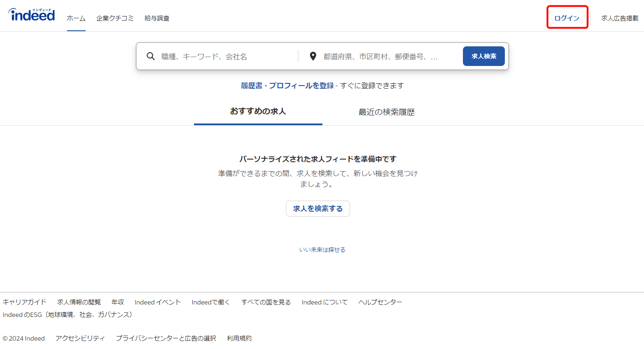
Task: Open the 履歴書・プロフィールを登録 link
Action: coord(288,85)
